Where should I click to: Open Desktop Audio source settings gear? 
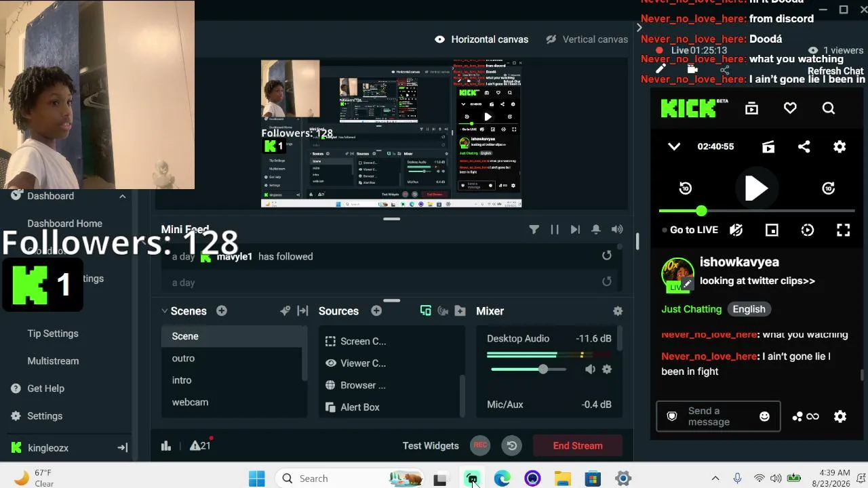click(607, 369)
